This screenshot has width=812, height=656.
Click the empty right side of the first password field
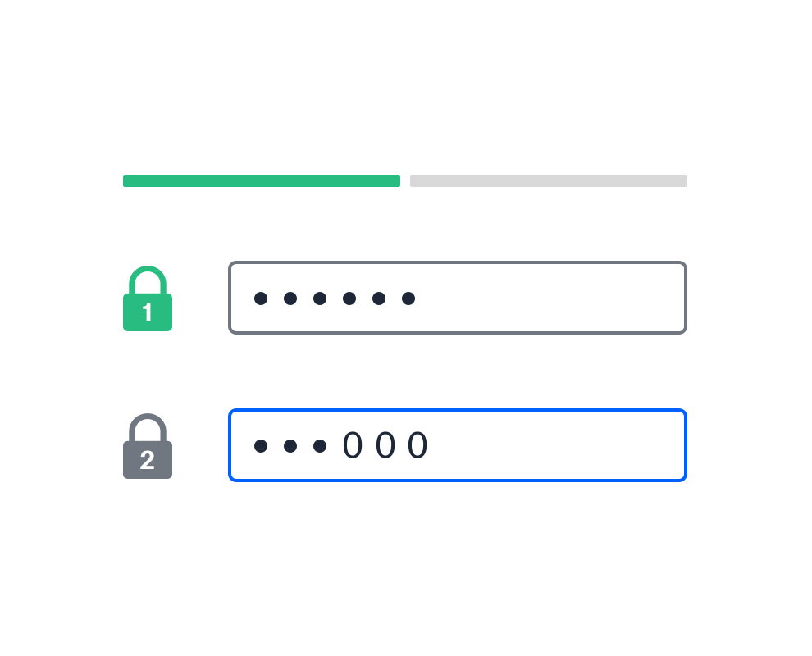tap(554, 298)
